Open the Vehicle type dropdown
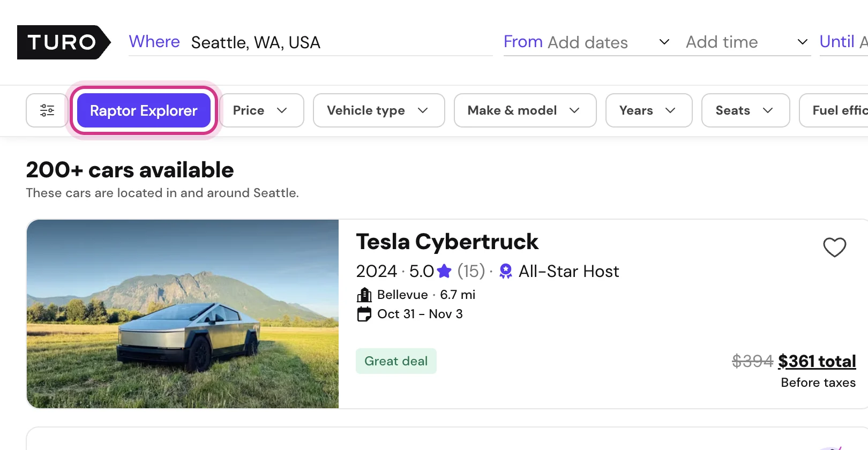 (x=379, y=110)
